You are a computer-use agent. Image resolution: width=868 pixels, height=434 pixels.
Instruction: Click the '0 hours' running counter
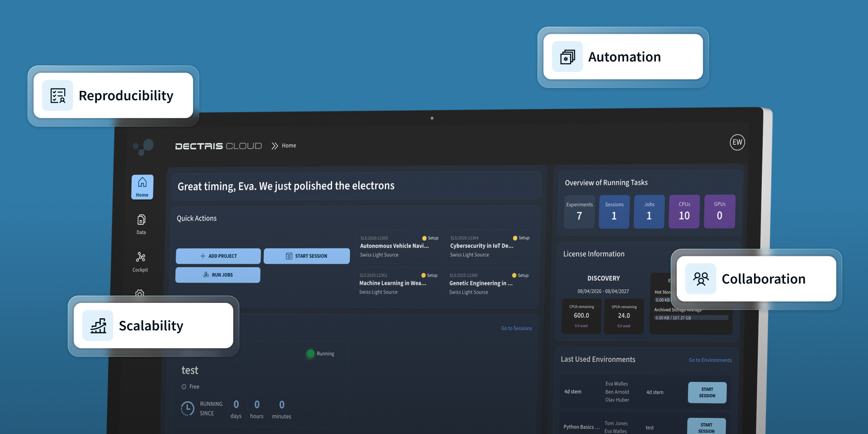pyautogui.click(x=257, y=409)
